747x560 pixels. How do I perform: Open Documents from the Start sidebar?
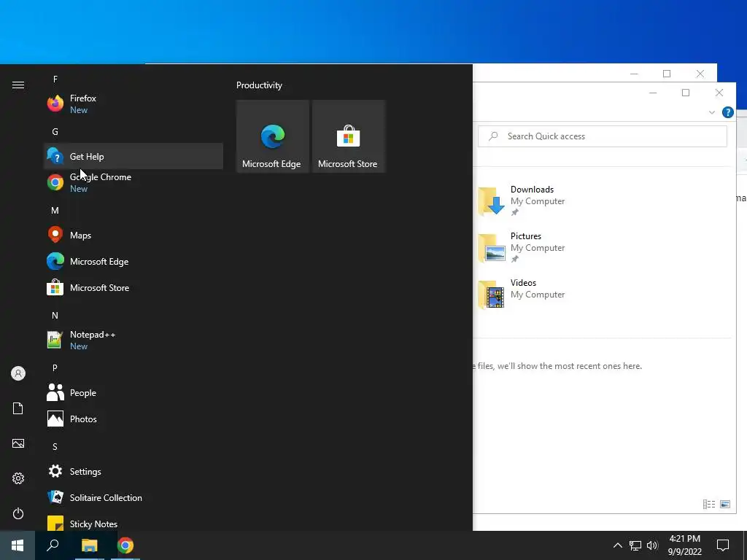pyautogui.click(x=18, y=408)
